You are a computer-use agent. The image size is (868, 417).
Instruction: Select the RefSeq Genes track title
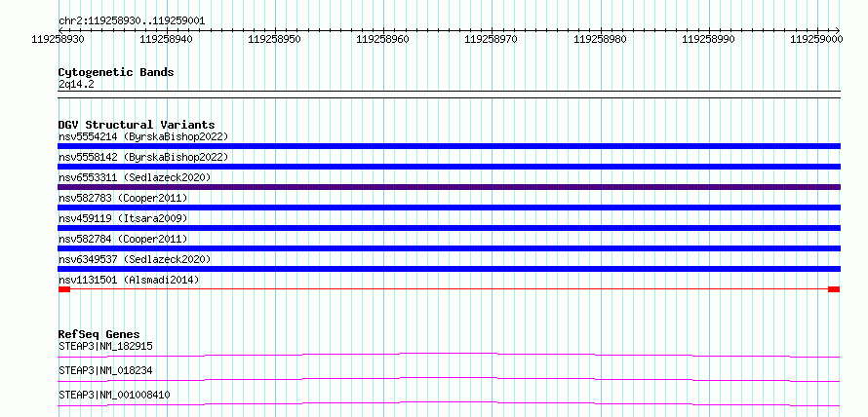99,334
